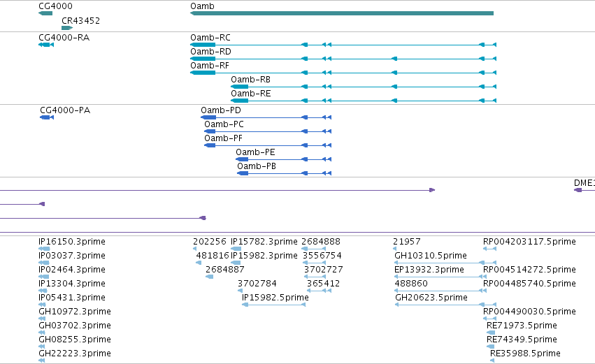Click the 2684888 feature label
This screenshot has width=595, height=364.
click(321, 242)
